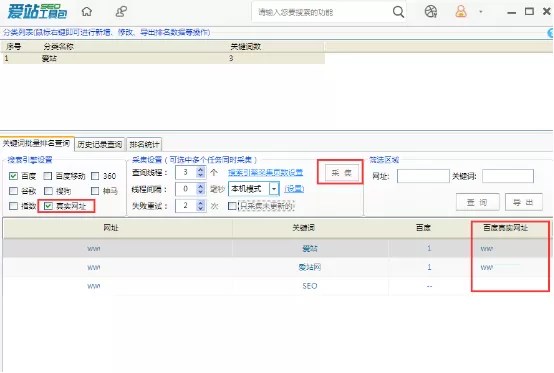Enable the 神马 checkbox
Screen dimensions: 554x373
click(95, 191)
